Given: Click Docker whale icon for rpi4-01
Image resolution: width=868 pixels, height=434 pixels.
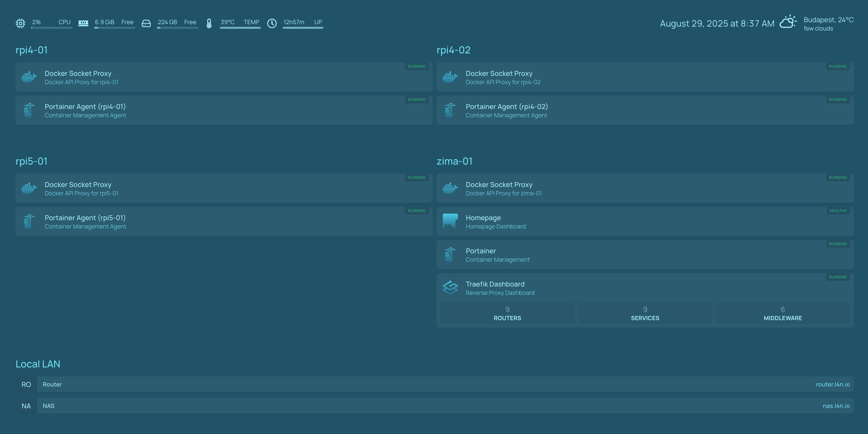Looking at the screenshot, I should click(x=29, y=77).
